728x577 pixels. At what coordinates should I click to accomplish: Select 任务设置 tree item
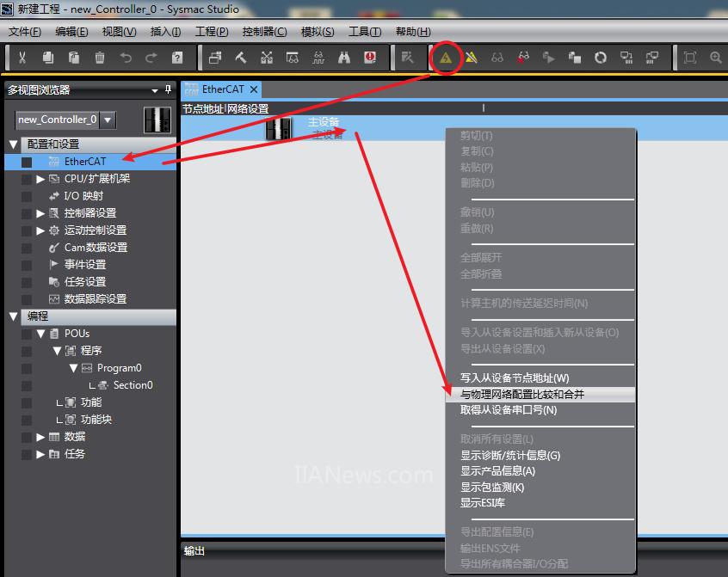(x=85, y=281)
